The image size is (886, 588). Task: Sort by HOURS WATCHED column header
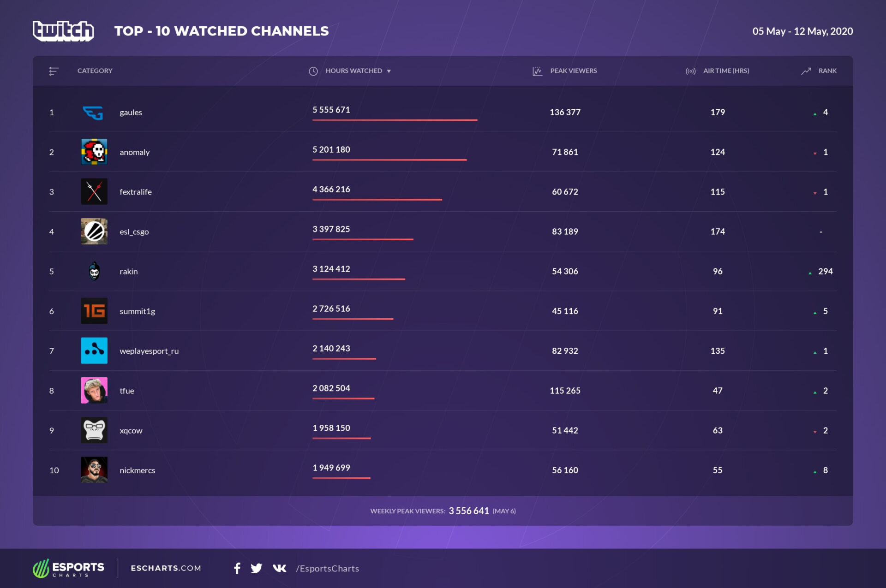[x=353, y=71]
